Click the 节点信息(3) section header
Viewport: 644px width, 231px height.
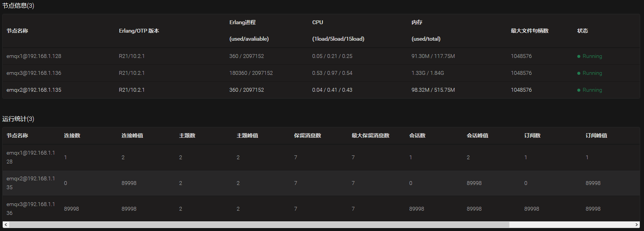[18, 6]
